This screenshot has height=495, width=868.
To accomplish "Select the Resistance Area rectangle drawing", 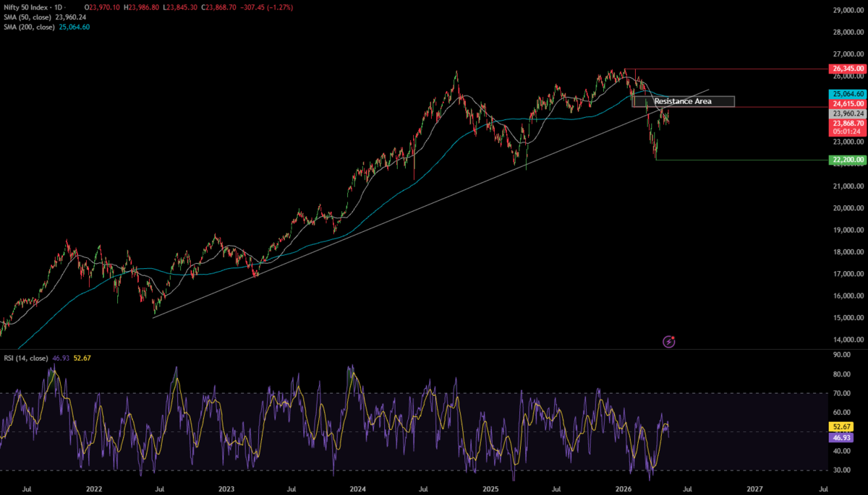I will [684, 101].
